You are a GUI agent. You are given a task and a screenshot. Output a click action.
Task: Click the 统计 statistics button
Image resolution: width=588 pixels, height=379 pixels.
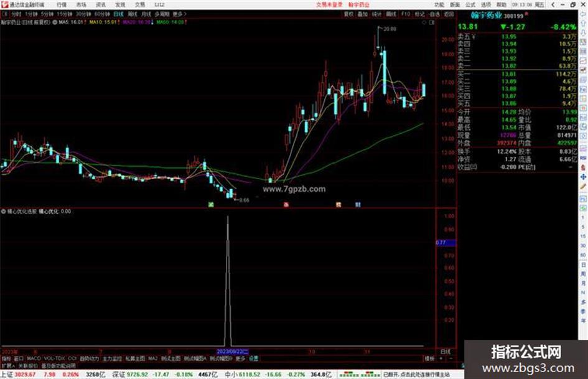click(x=376, y=14)
